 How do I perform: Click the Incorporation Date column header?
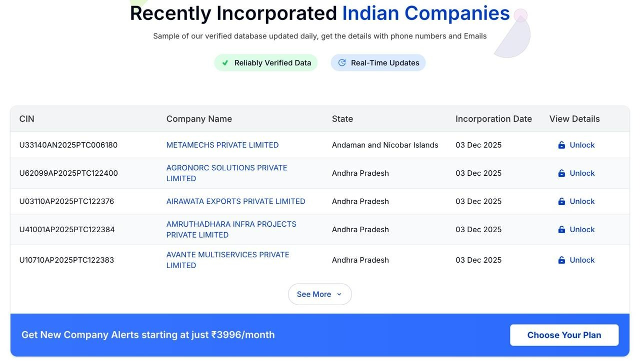coord(493,119)
